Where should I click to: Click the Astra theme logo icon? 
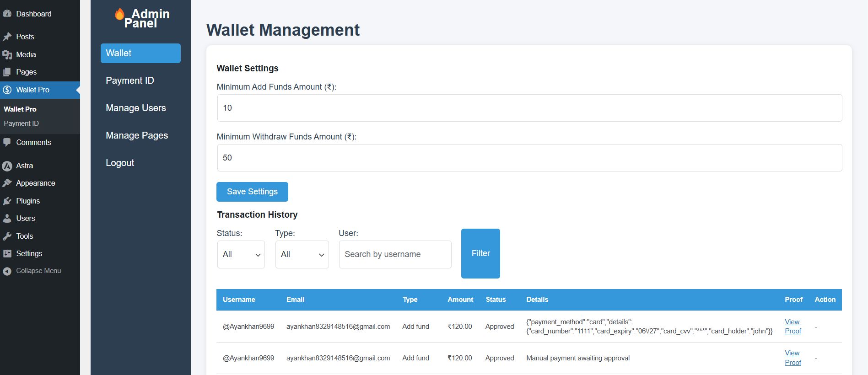7,166
